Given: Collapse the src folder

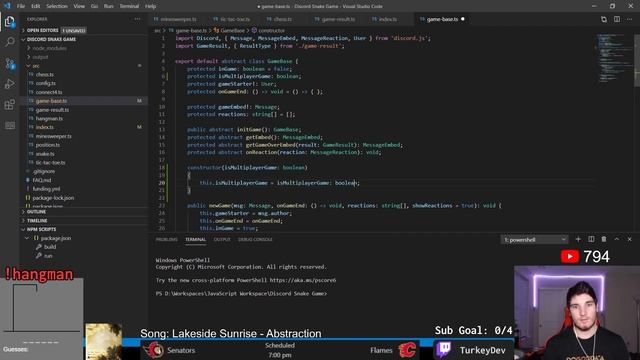Looking at the screenshot, I should [x=36, y=66].
